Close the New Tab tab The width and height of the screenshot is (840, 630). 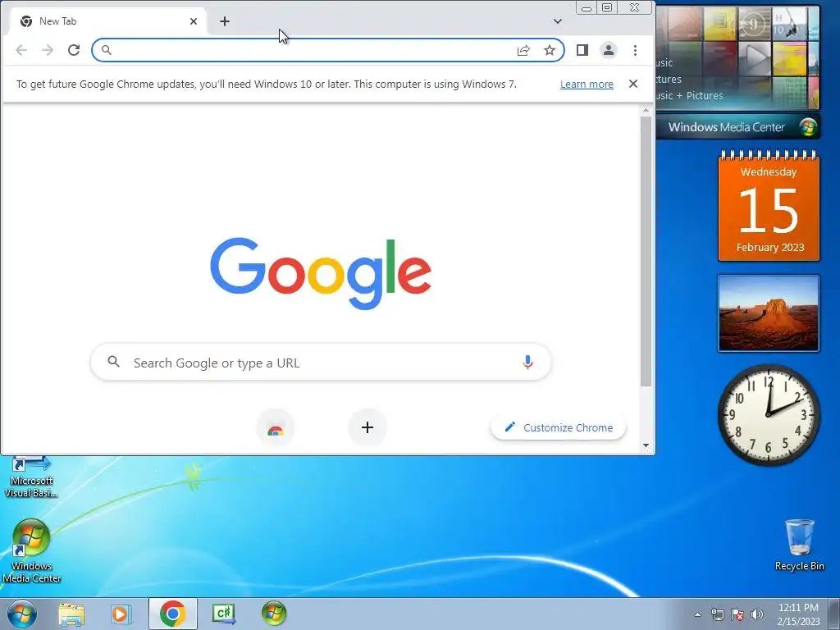pyautogui.click(x=194, y=21)
